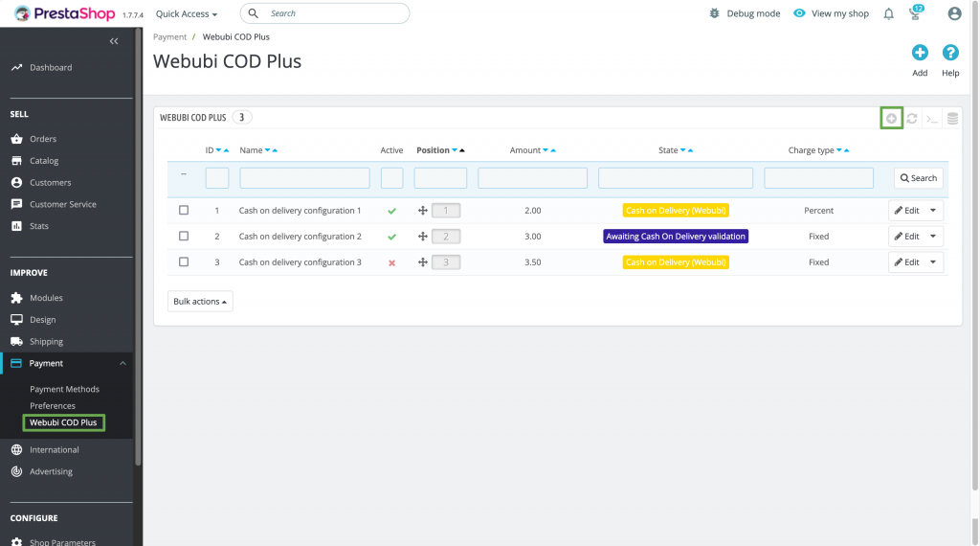Click the move icon for configuration 2
Screen dimensions: 980x546
pyautogui.click(x=422, y=237)
